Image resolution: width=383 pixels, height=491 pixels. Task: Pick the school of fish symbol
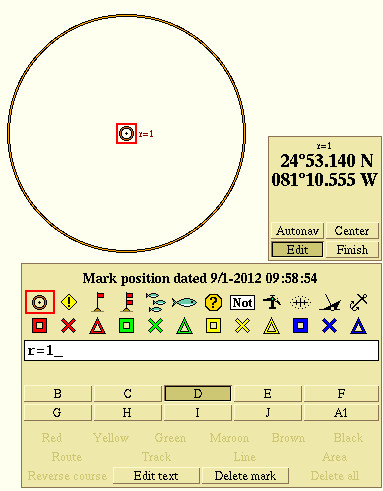pyautogui.click(x=156, y=302)
